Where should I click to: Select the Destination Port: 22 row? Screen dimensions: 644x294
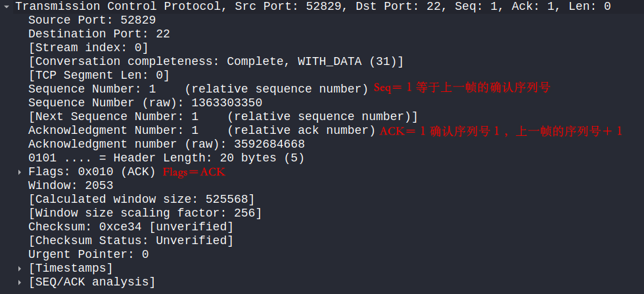[x=99, y=34]
